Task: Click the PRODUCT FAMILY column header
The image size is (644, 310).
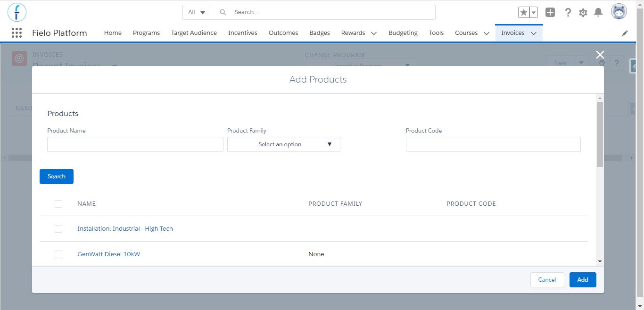Action: (335, 204)
